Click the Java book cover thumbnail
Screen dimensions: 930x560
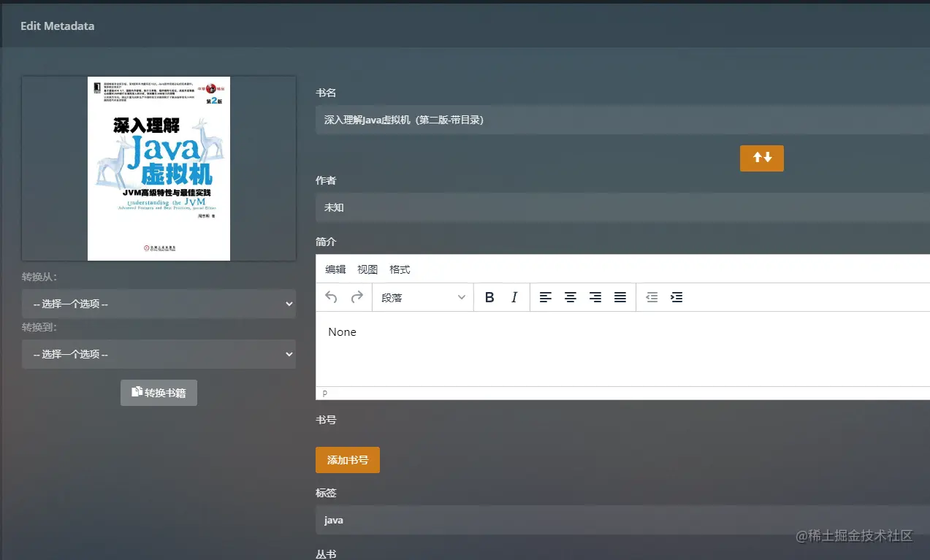tap(159, 169)
